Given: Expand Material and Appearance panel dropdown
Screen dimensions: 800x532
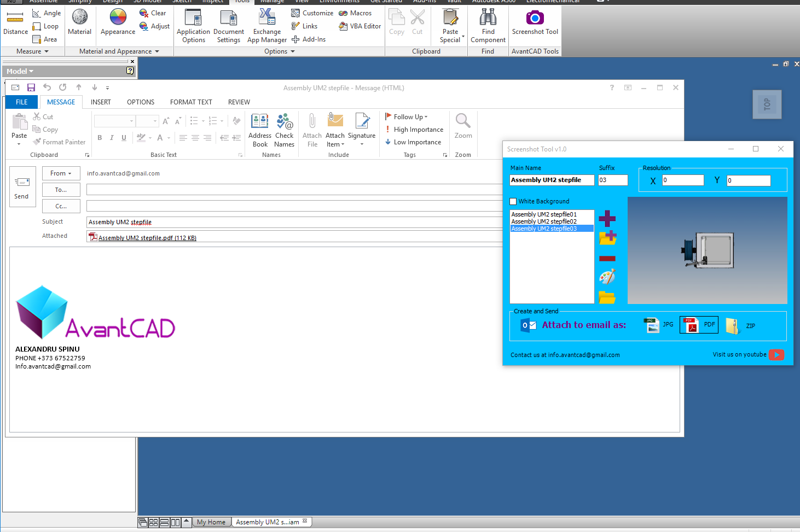Looking at the screenshot, I should pyautogui.click(x=119, y=51).
